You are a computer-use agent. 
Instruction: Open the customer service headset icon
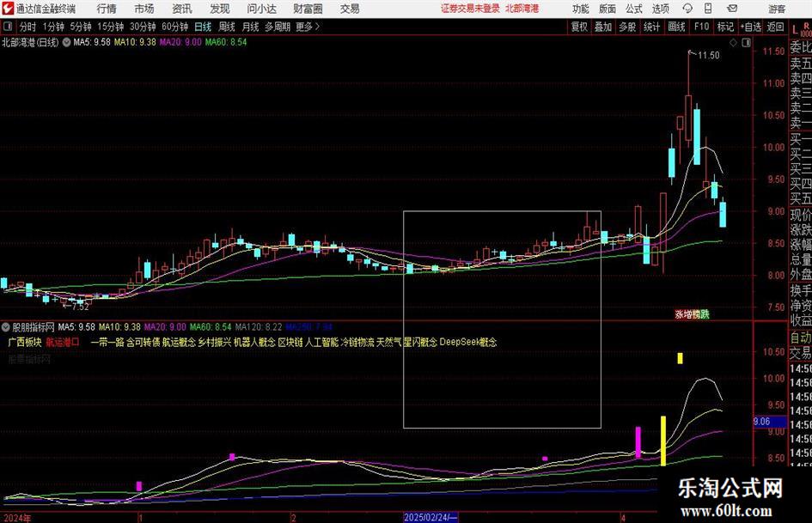[x=687, y=9]
